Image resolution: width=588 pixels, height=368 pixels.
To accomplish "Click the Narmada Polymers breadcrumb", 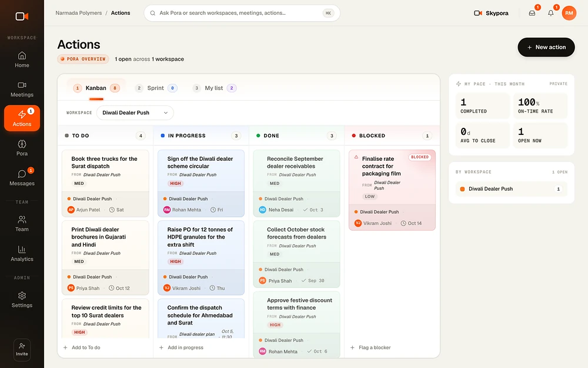I will coord(79,13).
